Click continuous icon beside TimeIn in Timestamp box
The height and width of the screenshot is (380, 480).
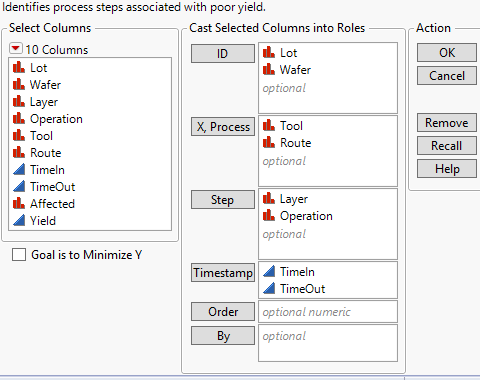pos(269,271)
